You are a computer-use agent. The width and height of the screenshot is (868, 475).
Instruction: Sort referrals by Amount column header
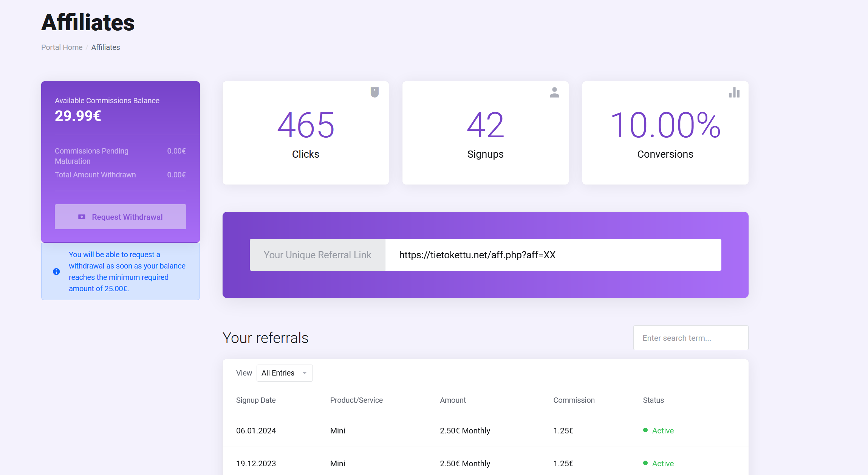[453, 400]
